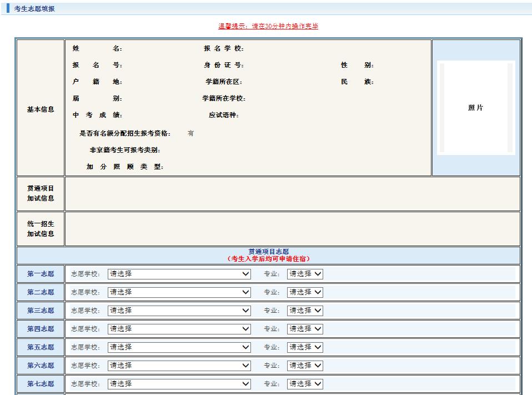Open the 第一志愿 专业 dropdown
The width and height of the screenshot is (532, 395).
click(x=305, y=274)
